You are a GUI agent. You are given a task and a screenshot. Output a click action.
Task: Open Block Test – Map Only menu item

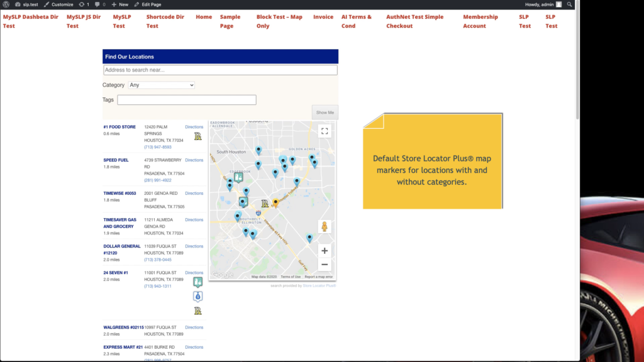[x=279, y=21]
